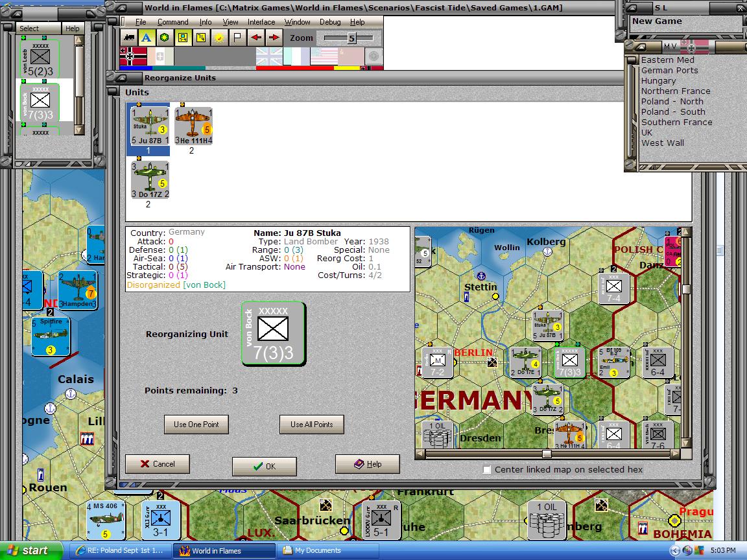This screenshot has width=747, height=560.
Task: Click the 1 OIL resource near Dresden
Action: tap(438, 434)
